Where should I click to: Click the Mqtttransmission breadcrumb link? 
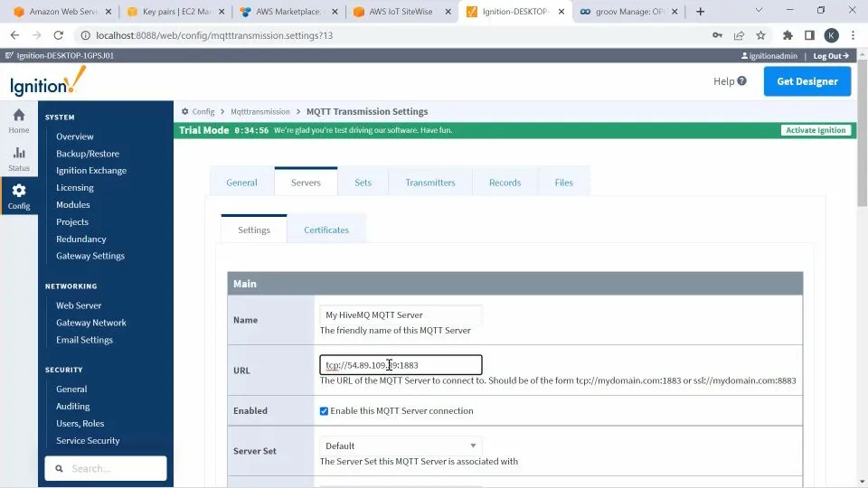[x=260, y=111]
